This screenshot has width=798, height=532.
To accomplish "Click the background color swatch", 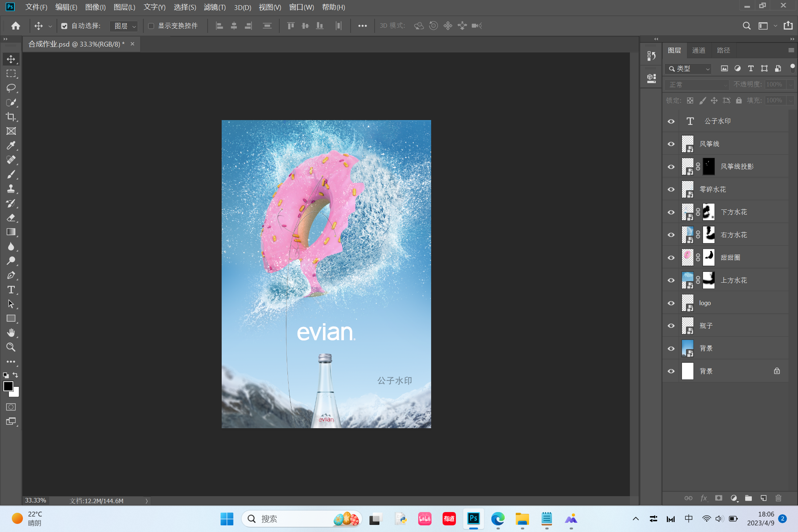I will 16,393.
